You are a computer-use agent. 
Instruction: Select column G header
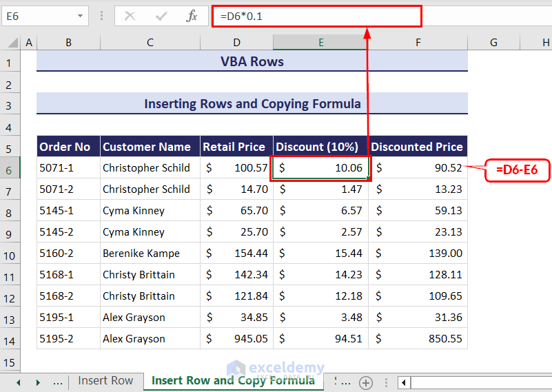click(493, 43)
